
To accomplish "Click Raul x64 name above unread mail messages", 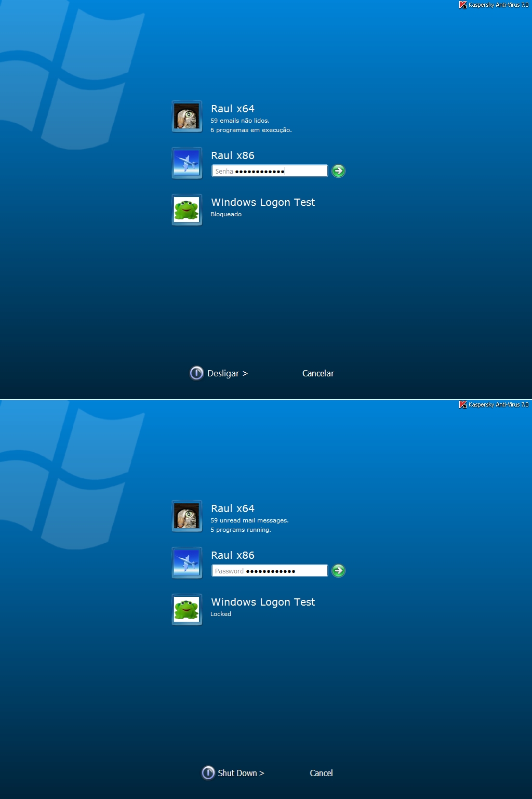I will tap(233, 508).
